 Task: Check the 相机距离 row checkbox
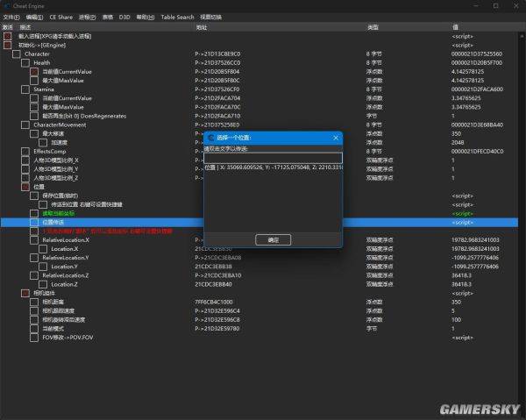tap(34, 302)
